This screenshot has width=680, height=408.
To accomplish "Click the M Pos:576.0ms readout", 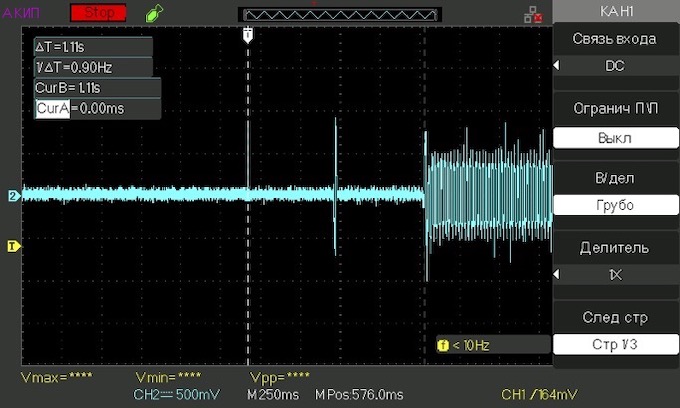I will (x=359, y=395).
